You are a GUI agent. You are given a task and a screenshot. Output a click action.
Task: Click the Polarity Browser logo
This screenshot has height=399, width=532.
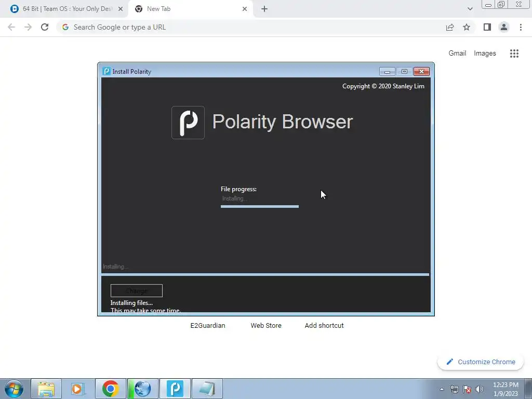point(188,123)
